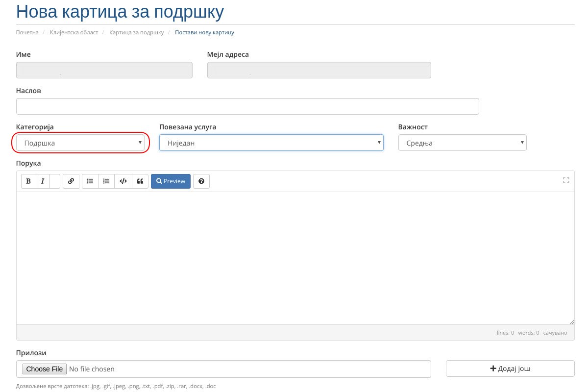Insert an ordered numbered list
Image resolution: width=588 pixels, height=392 pixels.
pos(106,181)
